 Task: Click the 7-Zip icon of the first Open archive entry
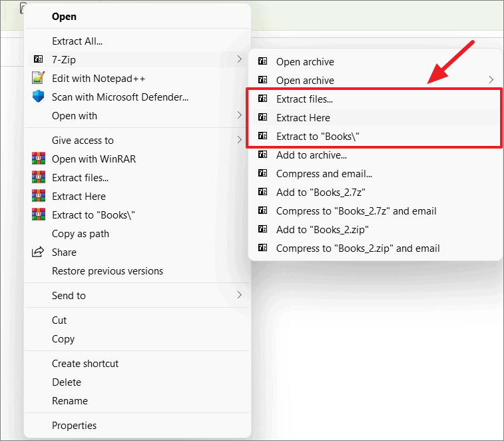pos(262,61)
